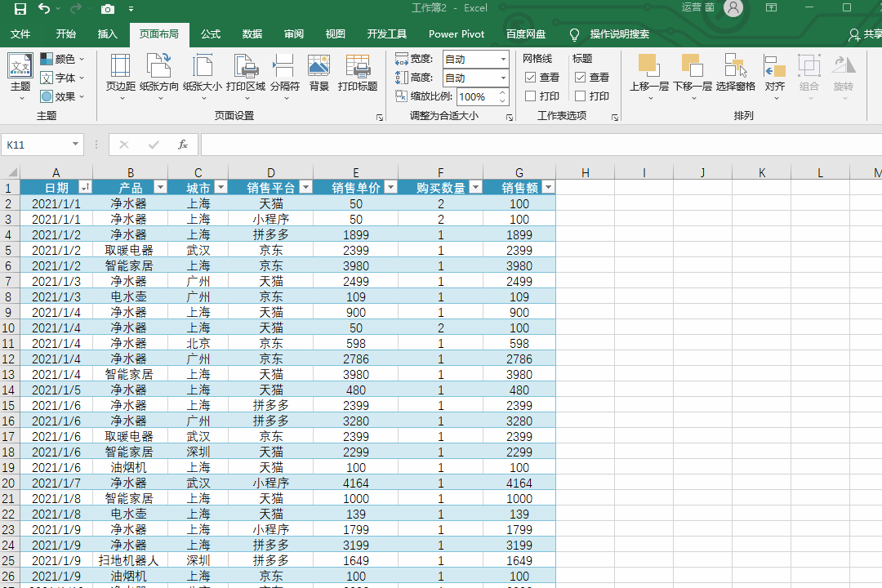Viewport: 882px width, 588px height.
Task: Click the save icon in title bar
Action: (20, 9)
